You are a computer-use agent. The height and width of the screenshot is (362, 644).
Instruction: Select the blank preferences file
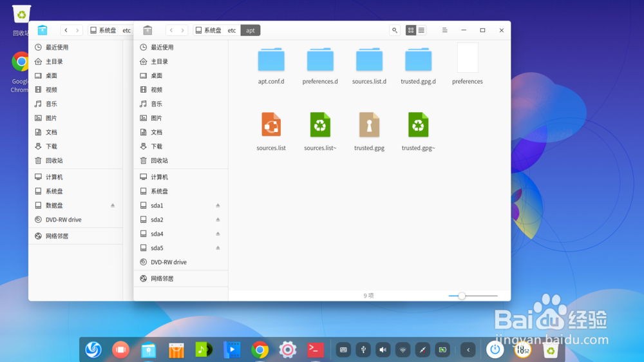468,58
